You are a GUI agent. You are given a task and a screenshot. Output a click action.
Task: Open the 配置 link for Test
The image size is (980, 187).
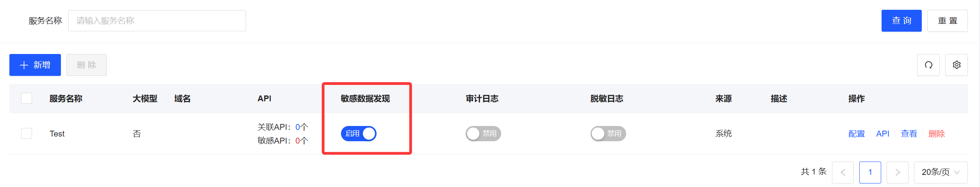[x=857, y=134]
